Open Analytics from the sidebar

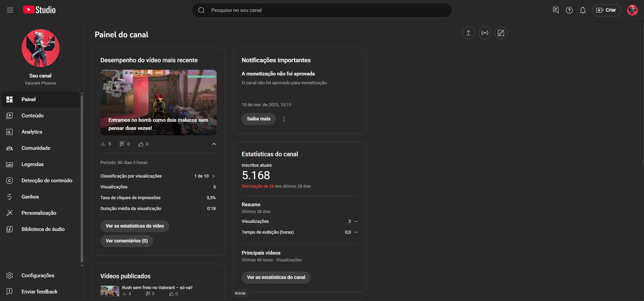[x=32, y=132]
